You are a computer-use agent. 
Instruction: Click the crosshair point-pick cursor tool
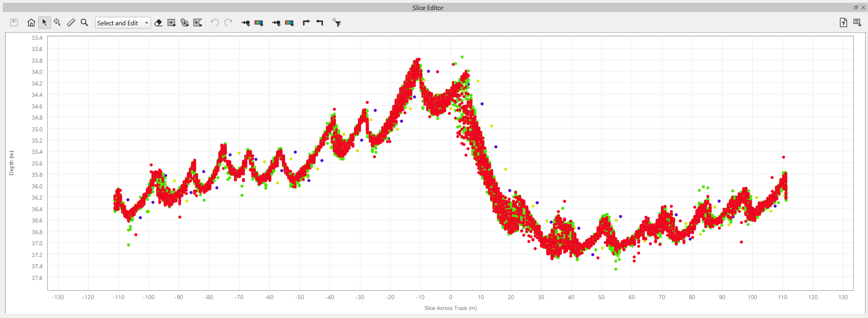coord(57,23)
